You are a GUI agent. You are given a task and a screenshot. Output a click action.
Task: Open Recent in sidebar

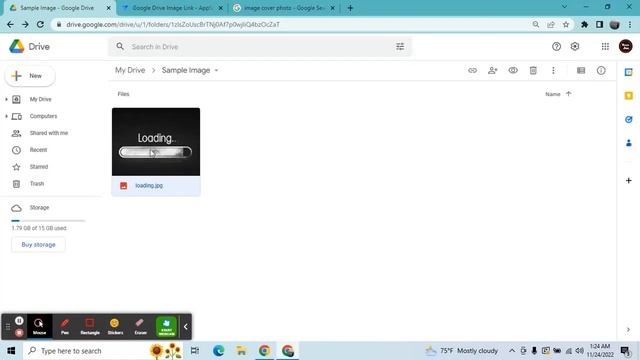click(x=38, y=150)
